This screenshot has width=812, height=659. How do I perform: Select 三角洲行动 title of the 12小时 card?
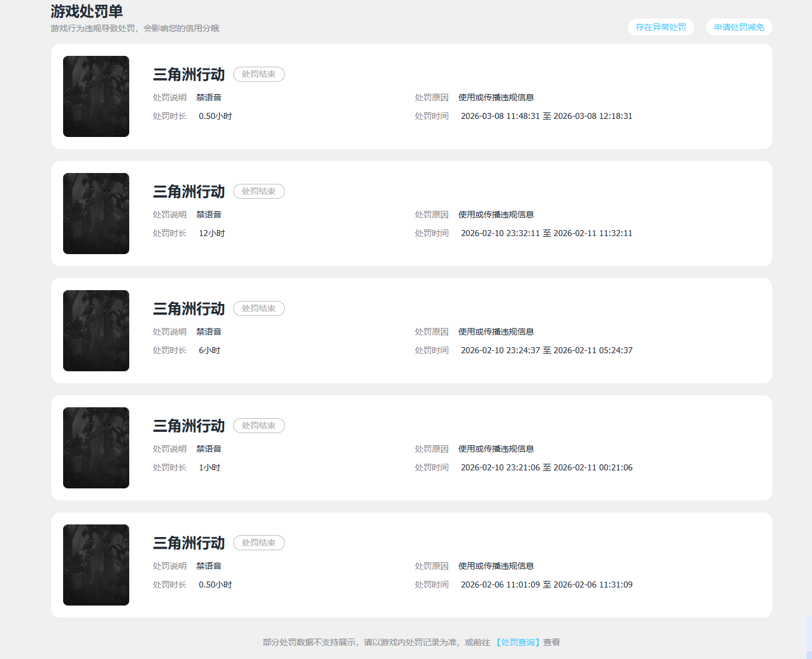tap(189, 192)
